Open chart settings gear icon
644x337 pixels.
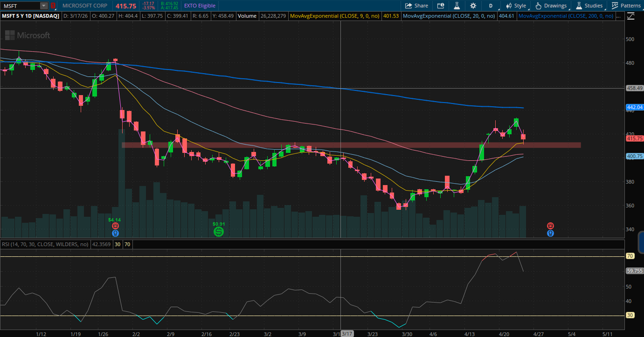tap(473, 5)
